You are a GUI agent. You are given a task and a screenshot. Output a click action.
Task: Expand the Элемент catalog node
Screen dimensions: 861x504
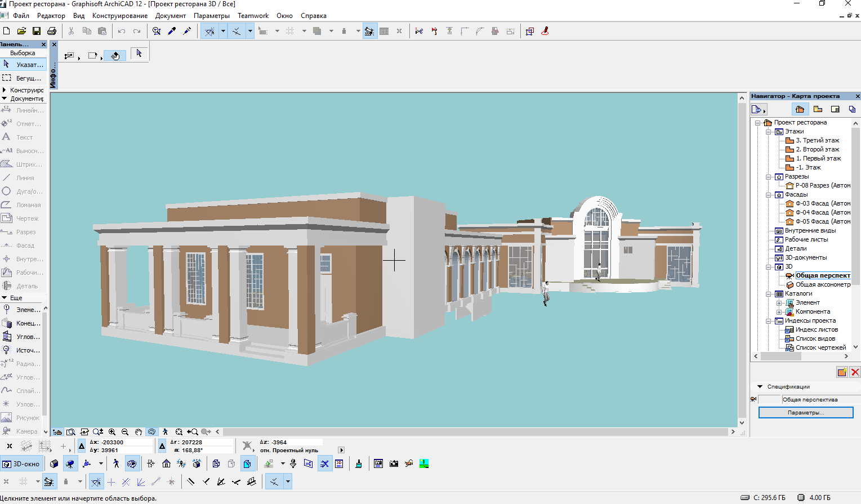pos(779,302)
